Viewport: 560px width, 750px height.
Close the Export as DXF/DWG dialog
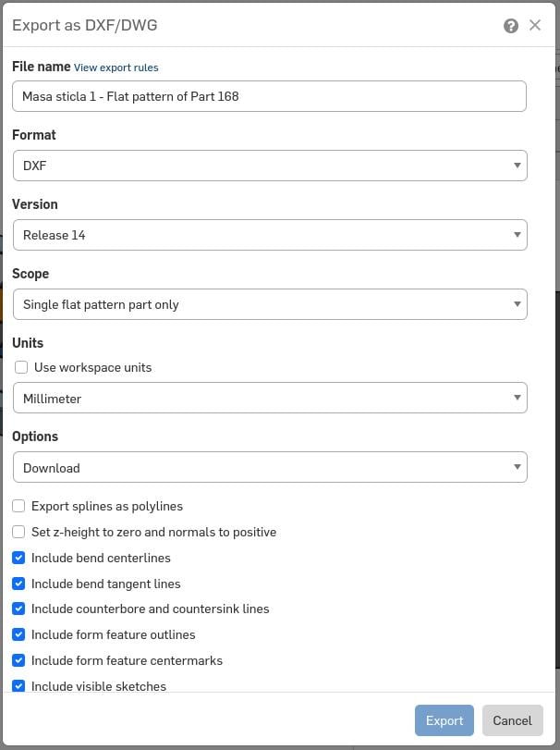pos(535,25)
